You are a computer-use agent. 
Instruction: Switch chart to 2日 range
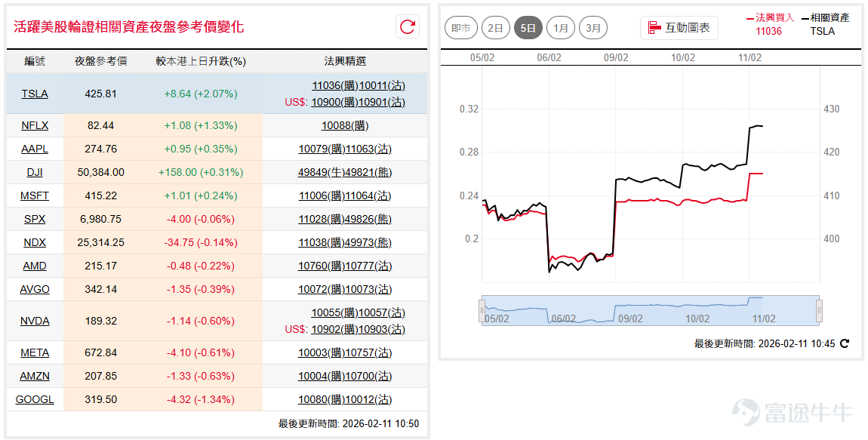[x=495, y=28]
